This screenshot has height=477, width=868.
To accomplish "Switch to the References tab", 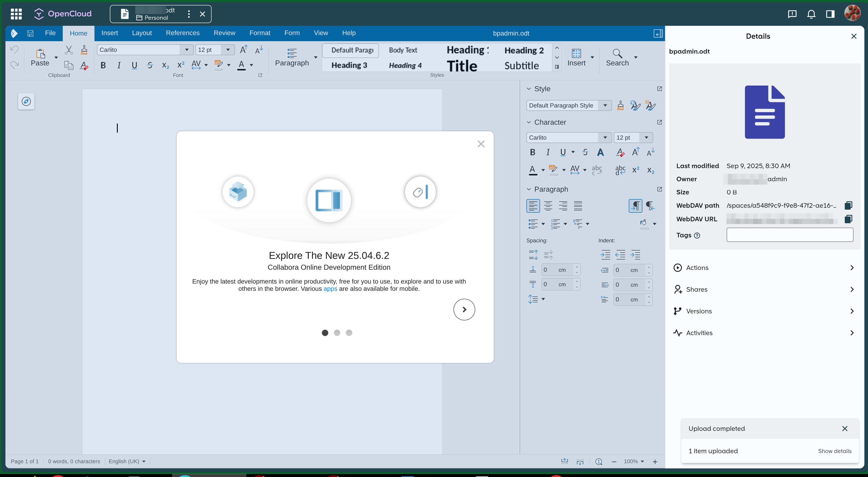I will [x=183, y=33].
